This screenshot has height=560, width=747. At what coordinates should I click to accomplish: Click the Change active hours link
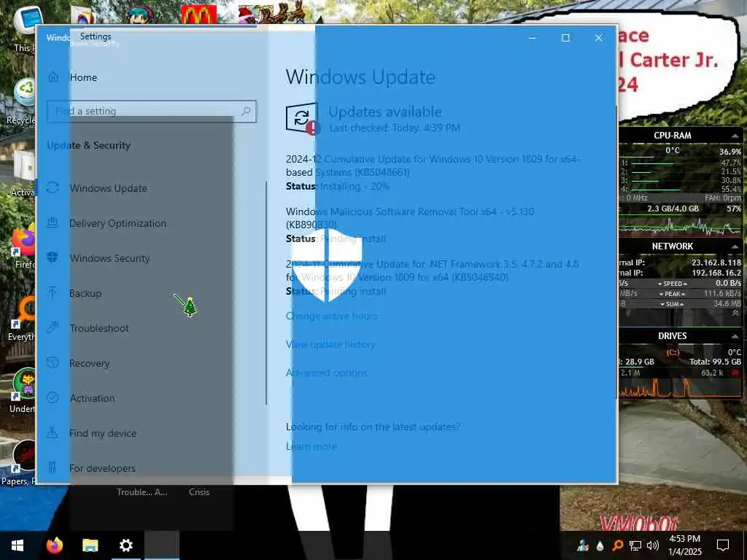tap(332, 316)
